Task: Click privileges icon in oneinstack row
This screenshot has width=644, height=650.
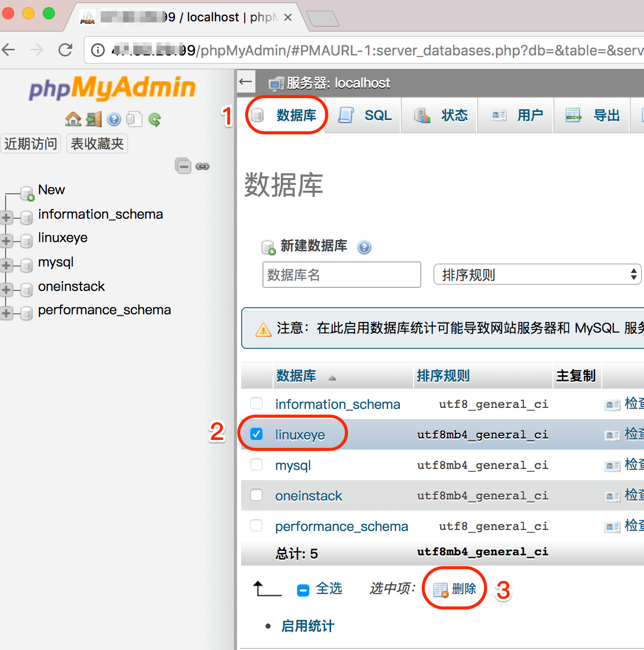Action: tap(612, 496)
